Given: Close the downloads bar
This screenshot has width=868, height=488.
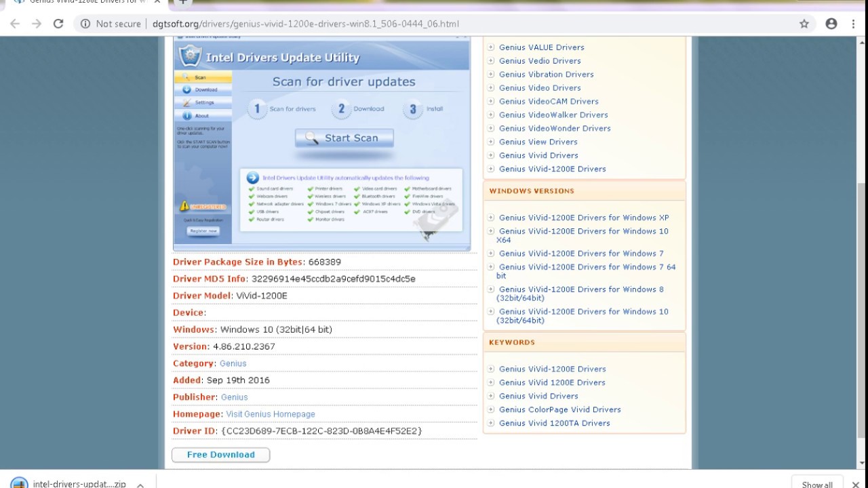Looking at the screenshot, I should [855, 485].
